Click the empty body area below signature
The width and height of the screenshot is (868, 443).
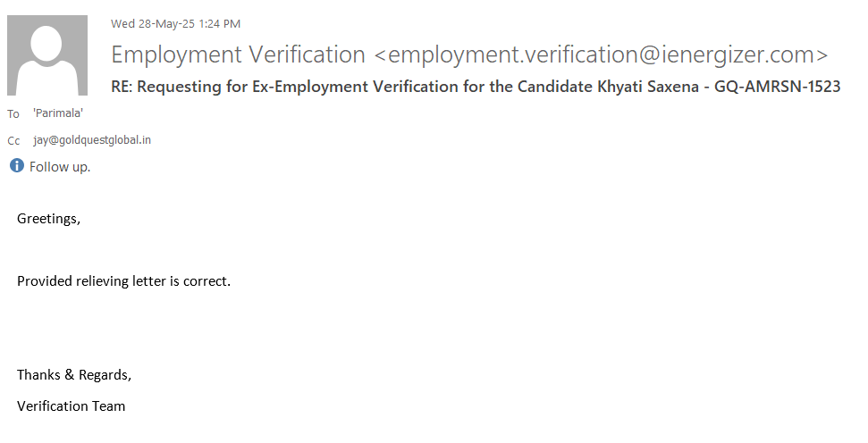pos(429,430)
